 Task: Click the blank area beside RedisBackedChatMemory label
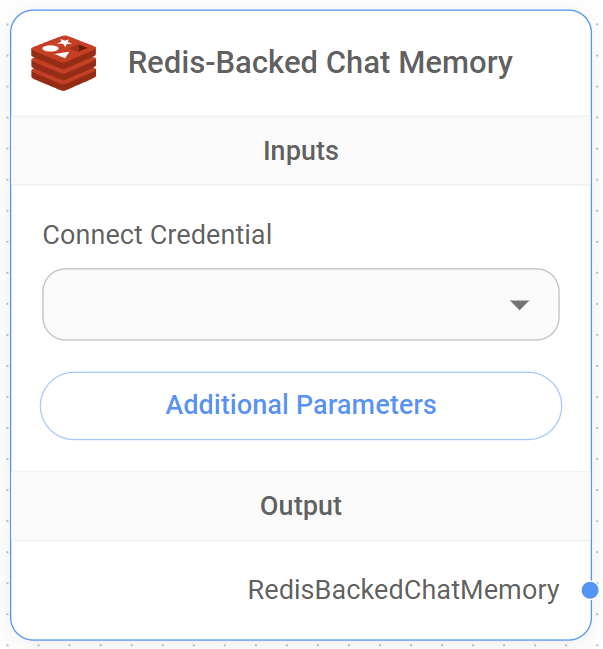pos(130,590)
